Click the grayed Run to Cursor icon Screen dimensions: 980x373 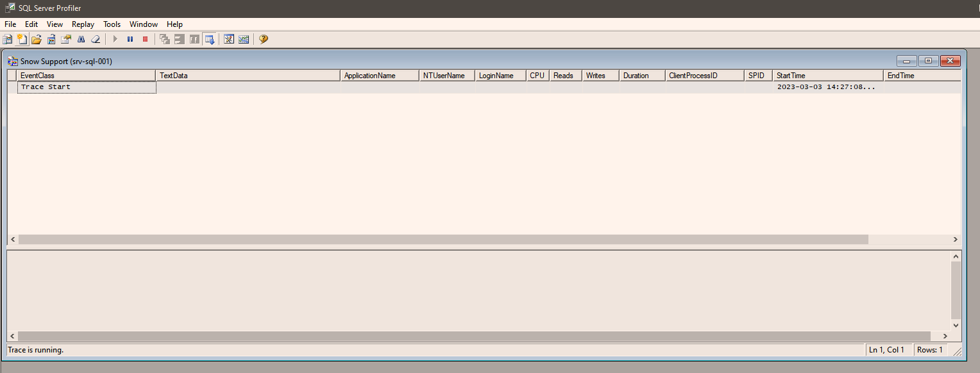click(180, 39)
